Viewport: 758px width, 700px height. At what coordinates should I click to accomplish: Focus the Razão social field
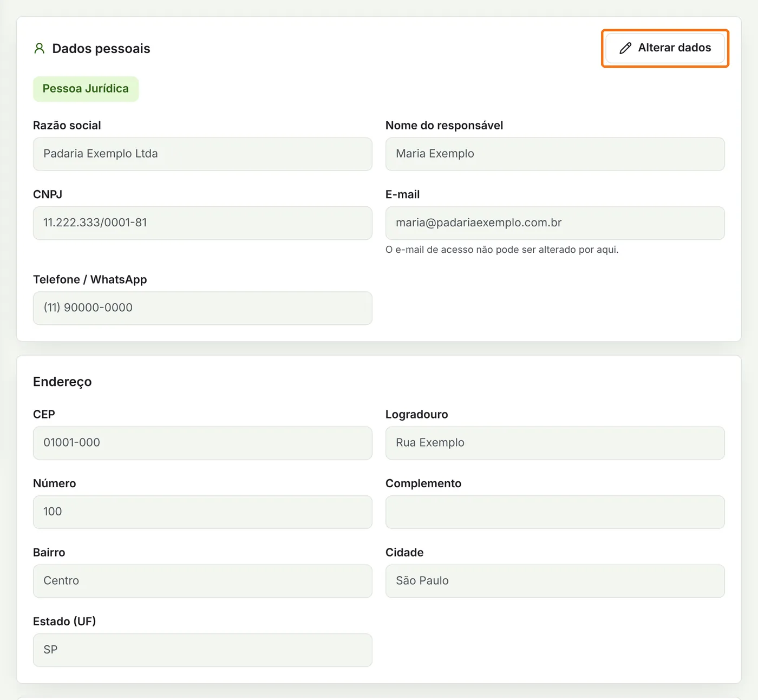[x=202, y=154]
